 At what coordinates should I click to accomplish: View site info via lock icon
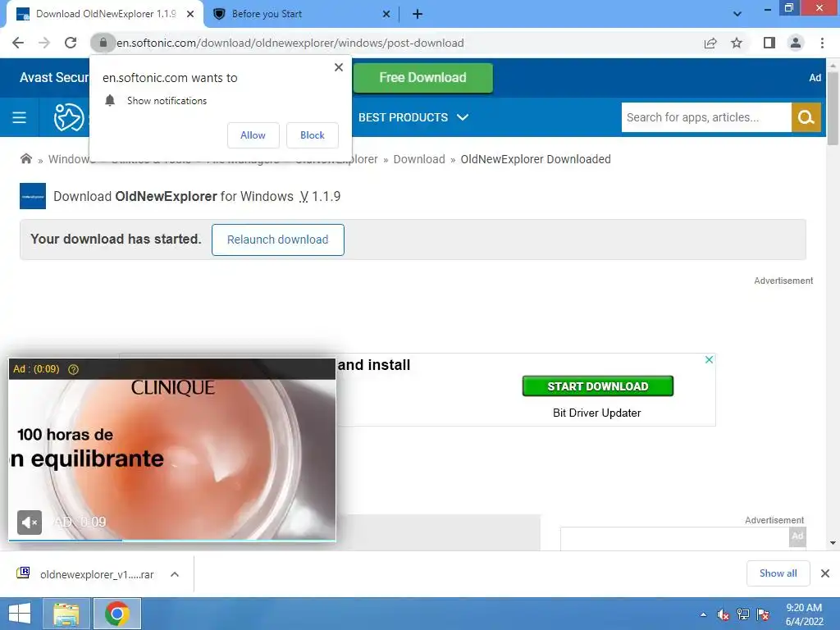point(103,43)
